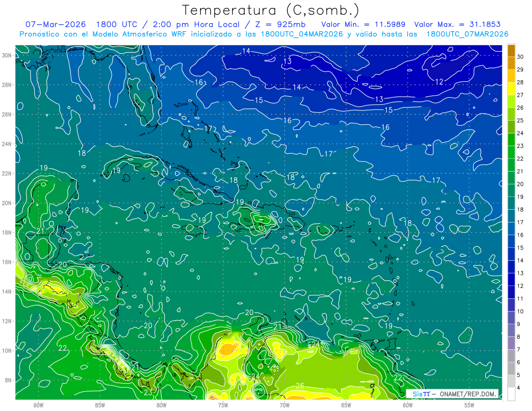Click the "85W" longitude label
Viewport: 532px width, 411px height.
[100, 405]
